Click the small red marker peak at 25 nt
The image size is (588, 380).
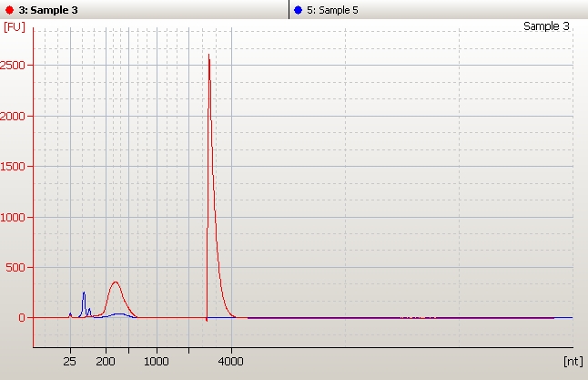point(70,313)
